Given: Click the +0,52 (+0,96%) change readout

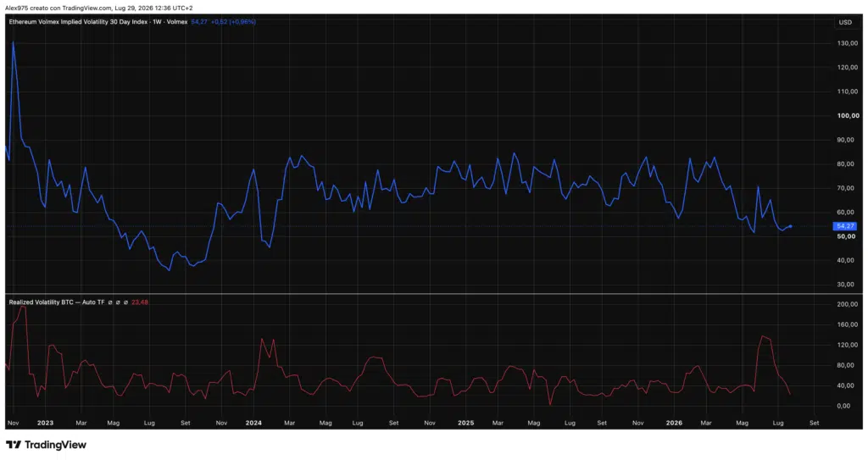Looking at the screenshot, I should pos(233,22).
